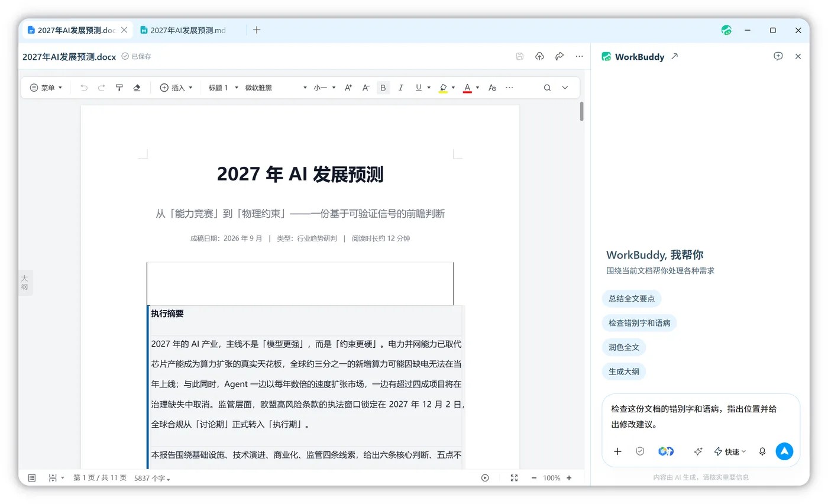Open the 菜单 dropdown
828x504 pixels.
click(46, 88)
